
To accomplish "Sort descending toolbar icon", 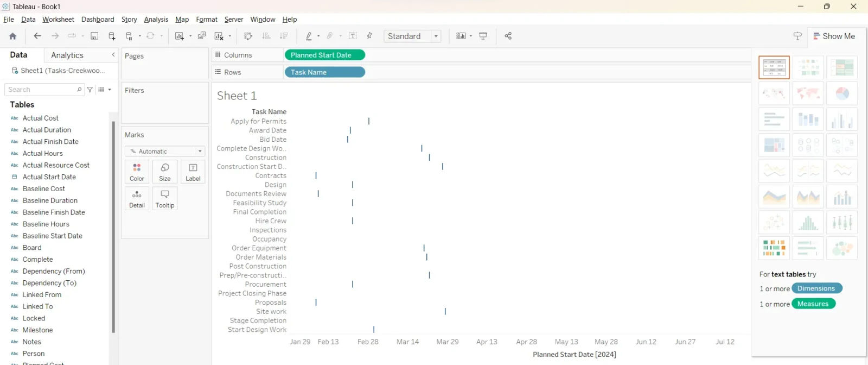I will click(284, 36).
